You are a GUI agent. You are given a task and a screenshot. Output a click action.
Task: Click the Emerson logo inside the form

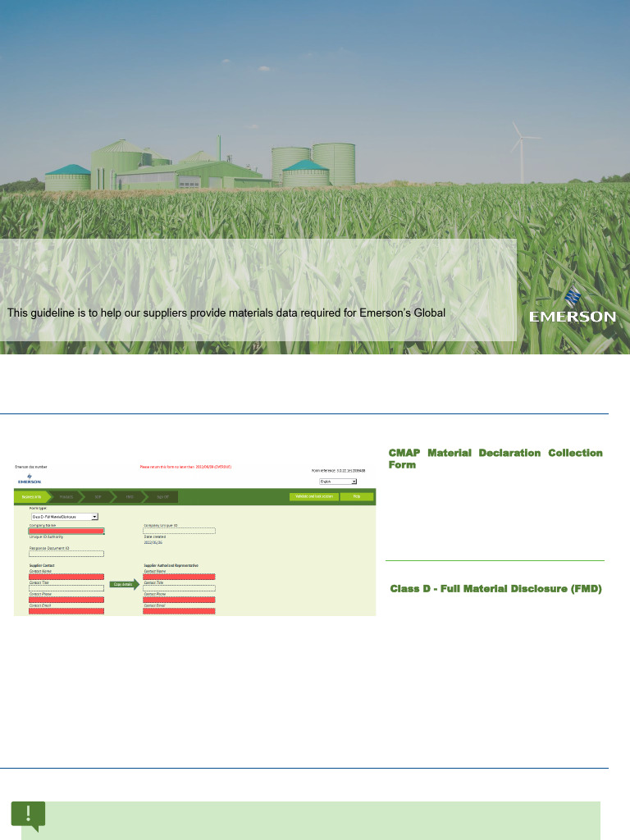(x=30, y=479)
